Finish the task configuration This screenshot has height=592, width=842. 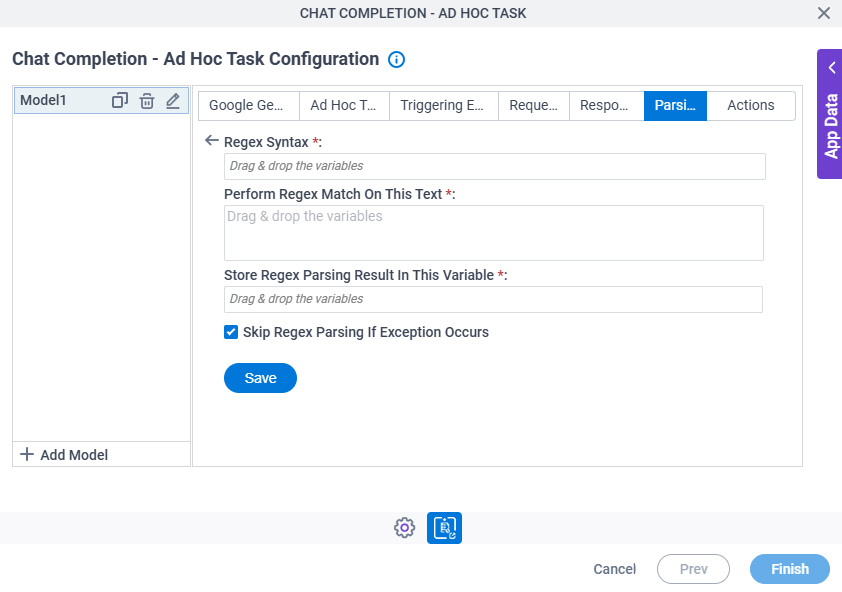pyautogui.click(x=789, y=569)
